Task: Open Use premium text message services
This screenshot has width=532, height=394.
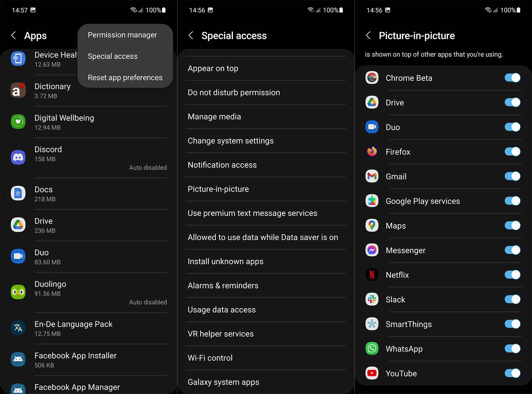Action: pyautogui.click(x=266, y=213)
